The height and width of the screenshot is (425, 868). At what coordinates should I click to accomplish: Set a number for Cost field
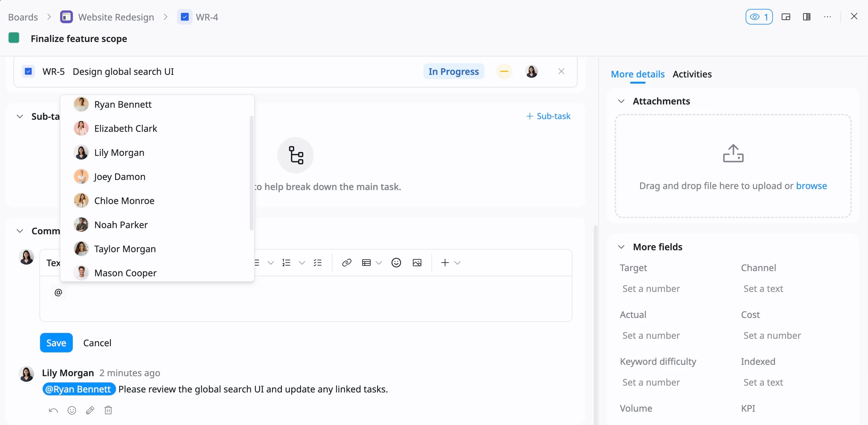[x=772, y=336]
